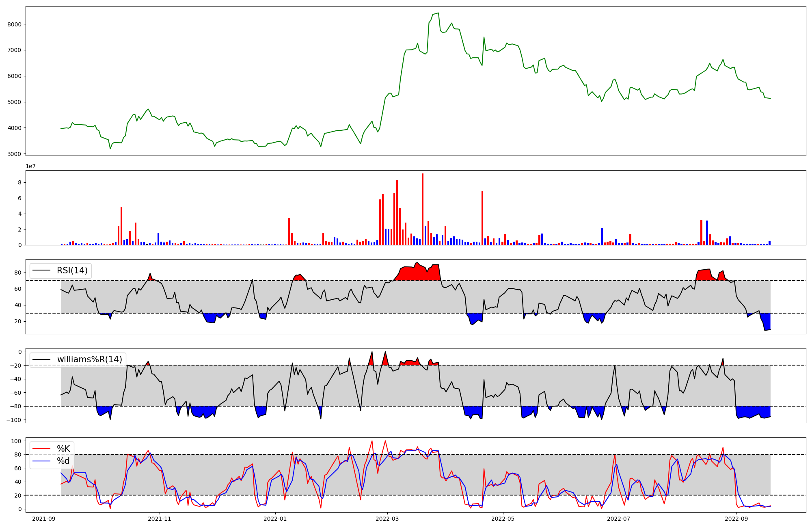Screen dimensions: 812x528
Task: Click the 2022-01 date tick label
Action: (x=275, y=519)
